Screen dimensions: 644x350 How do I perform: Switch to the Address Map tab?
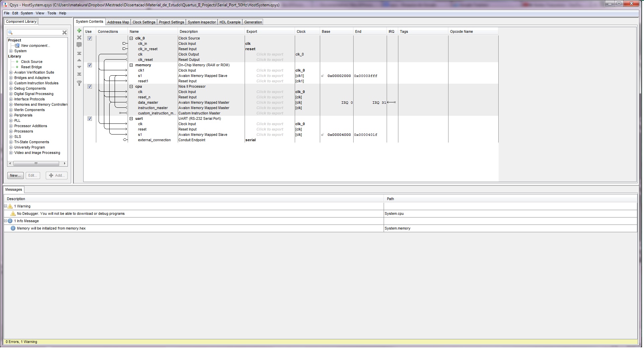tap(118, 22)
